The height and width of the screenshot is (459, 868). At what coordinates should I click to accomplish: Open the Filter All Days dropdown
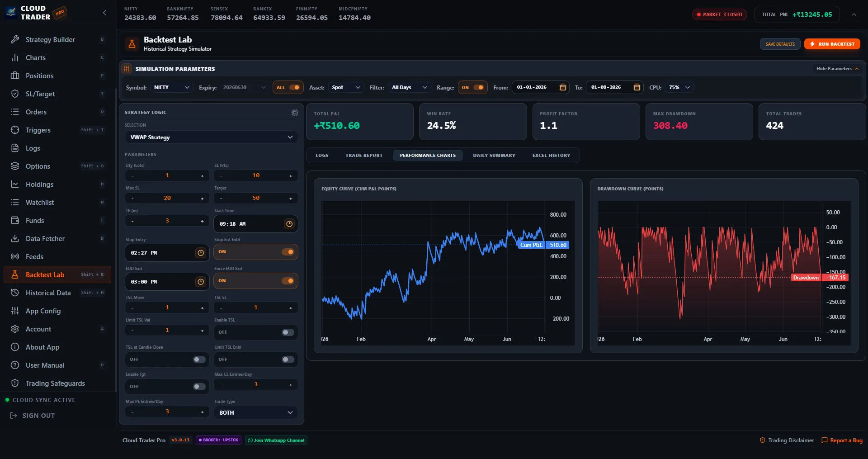[410, 87]
